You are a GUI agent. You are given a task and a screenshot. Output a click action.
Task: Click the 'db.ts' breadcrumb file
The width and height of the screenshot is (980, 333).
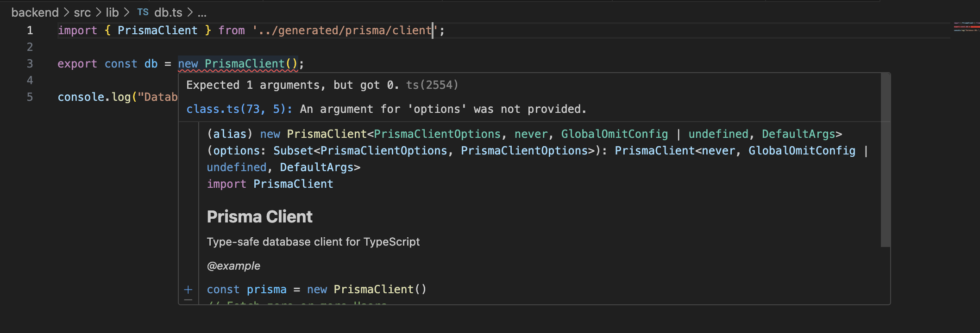tap(168, 12)
